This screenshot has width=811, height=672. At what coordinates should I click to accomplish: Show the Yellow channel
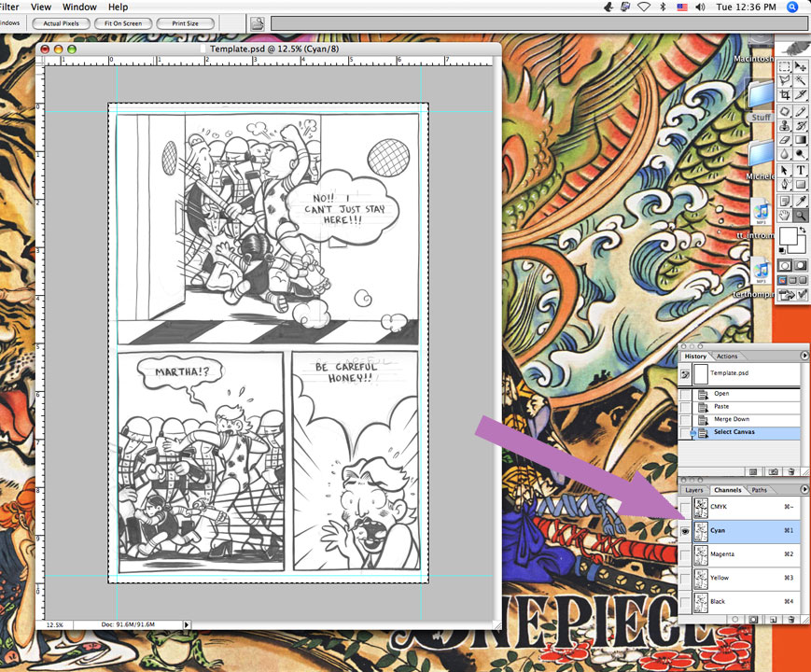[x=685, y=579]
